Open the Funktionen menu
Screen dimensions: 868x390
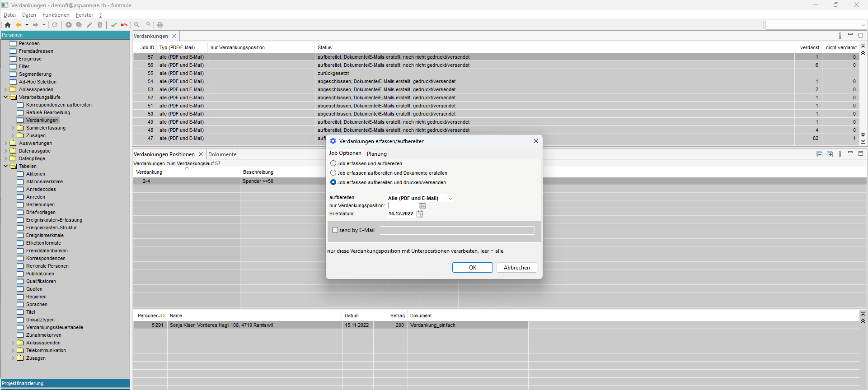[56, 15]
